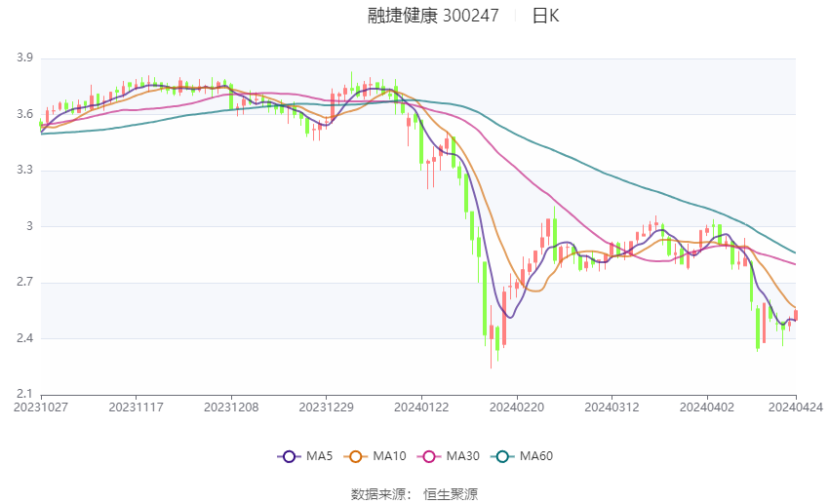Viewport: 829px width, 504px height.
Task: Select the 20231027 date axis label
Action: tap(41, 407)
